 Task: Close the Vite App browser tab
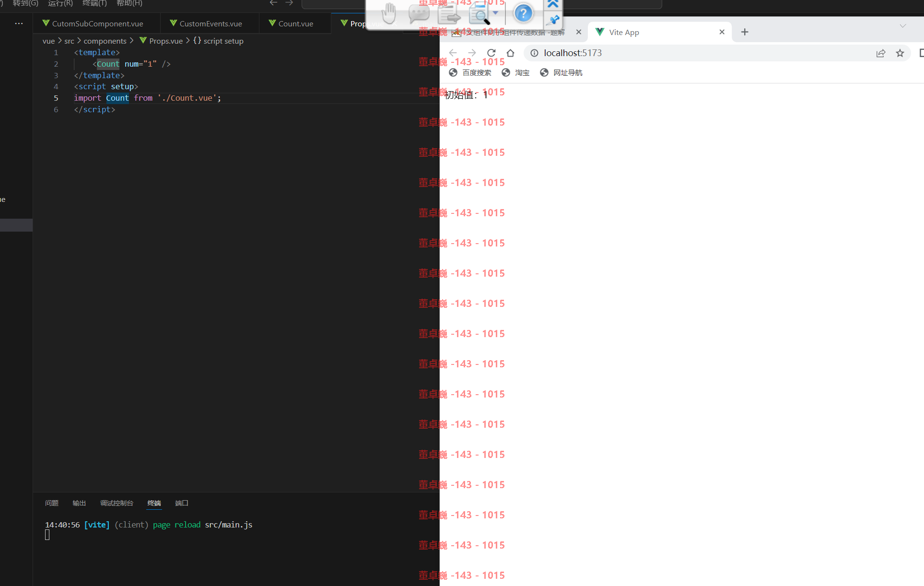tap(722, 32)
